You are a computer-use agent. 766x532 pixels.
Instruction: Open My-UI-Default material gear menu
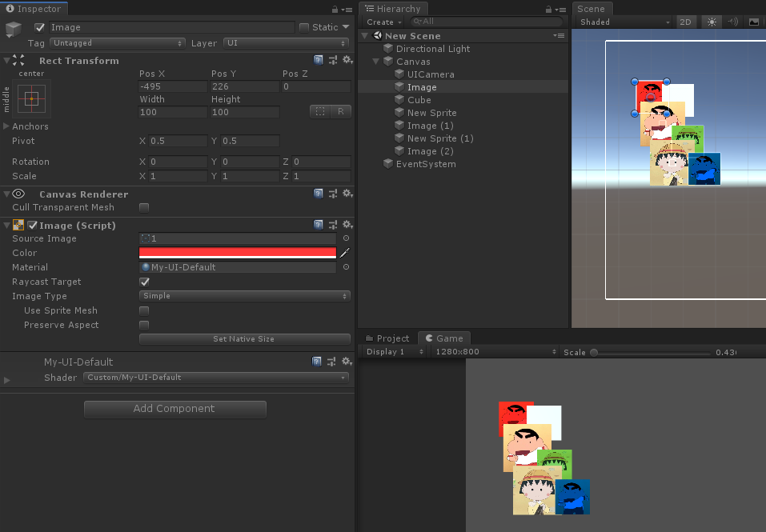347,361
